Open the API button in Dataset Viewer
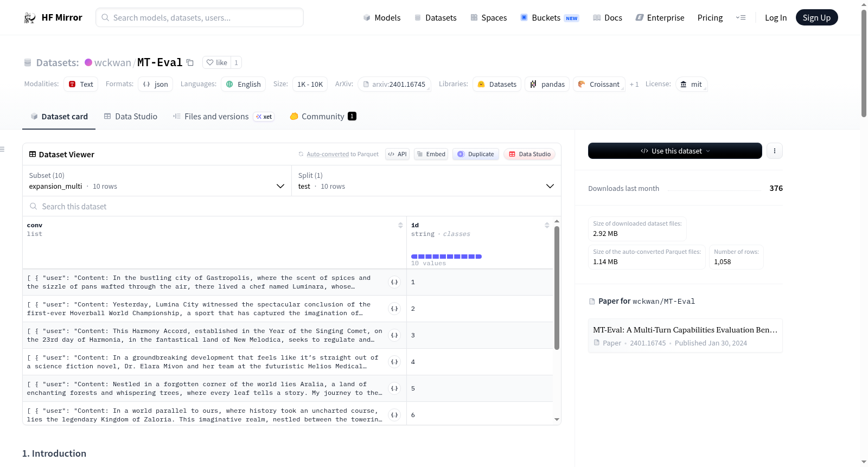The image size is (868, 467). click(x=397, y=154)
